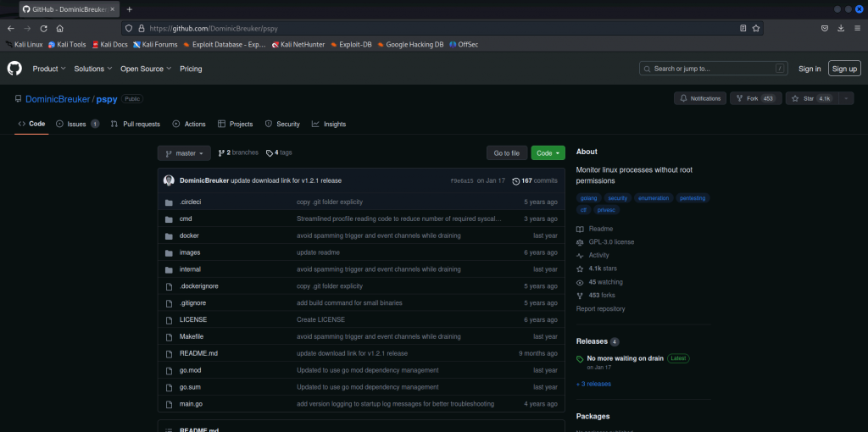Open the Pricing page
Viewport: 868px width, 432px height.
(x=191, y=69)
